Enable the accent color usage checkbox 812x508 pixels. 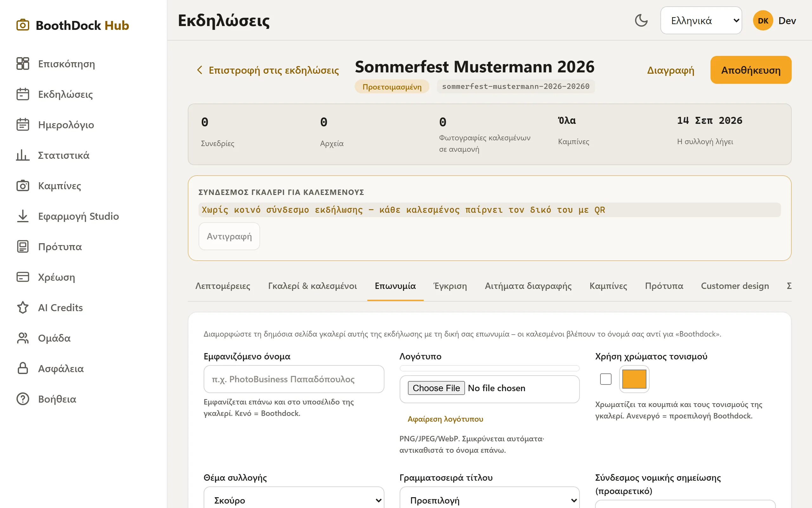tap(606, 379)
